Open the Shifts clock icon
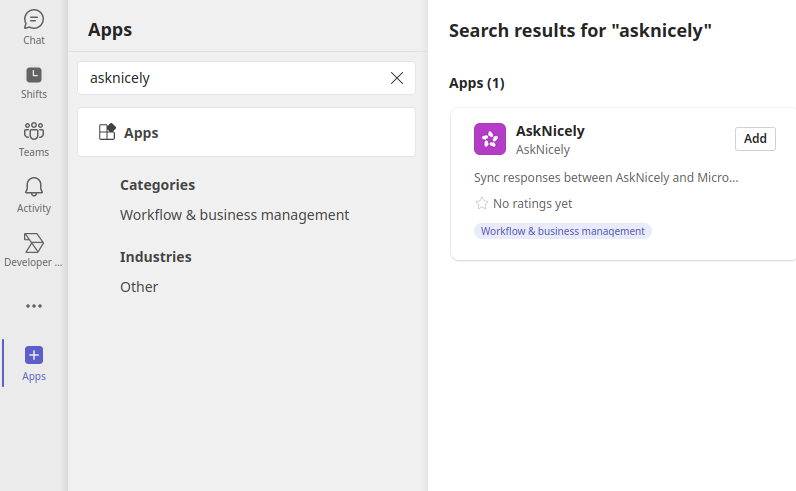This screenshot has height=491, width=796. (x=34, y=75)
